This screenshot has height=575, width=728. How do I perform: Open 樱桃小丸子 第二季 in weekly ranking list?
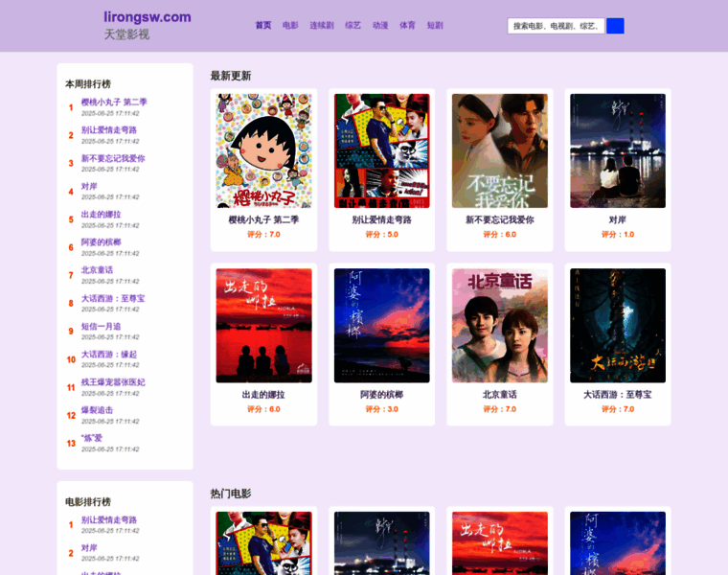point(114,103)
